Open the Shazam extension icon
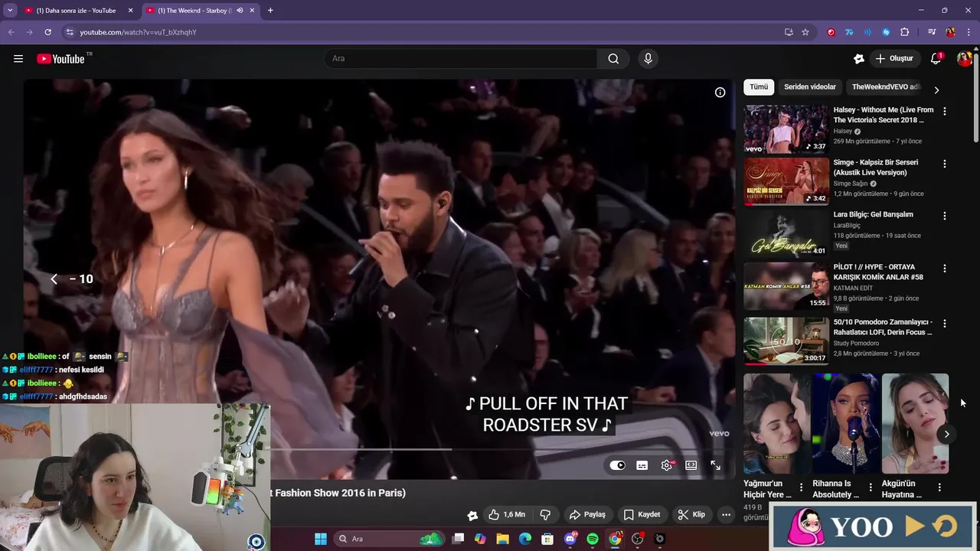 886,32
